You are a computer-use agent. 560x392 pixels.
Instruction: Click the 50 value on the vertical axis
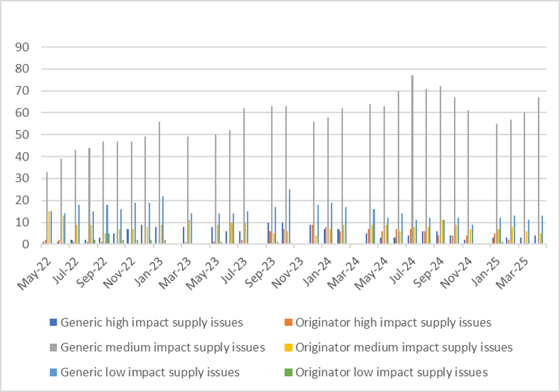point(22,134)
